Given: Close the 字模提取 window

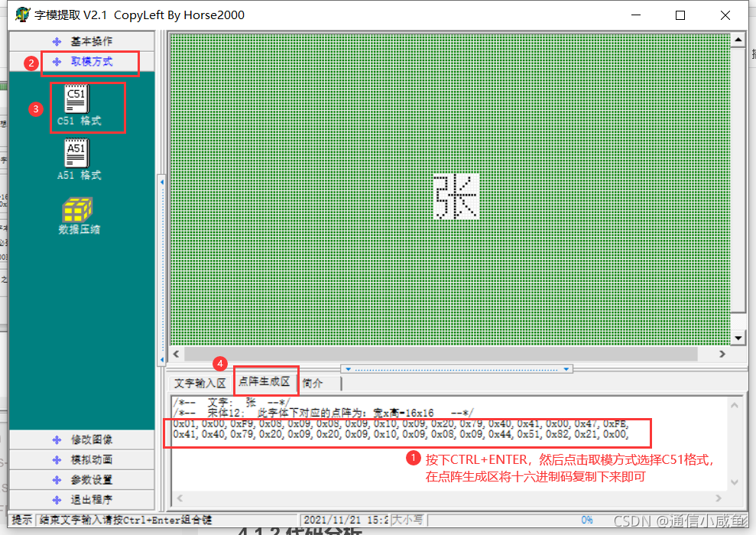Looking at the screenshot, I should pos(725,15).
